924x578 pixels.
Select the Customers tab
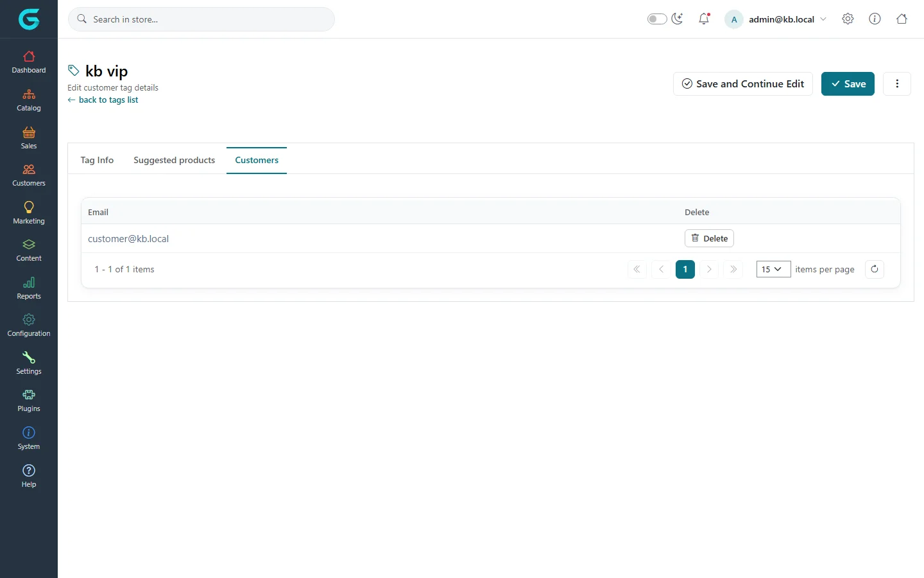257,160
